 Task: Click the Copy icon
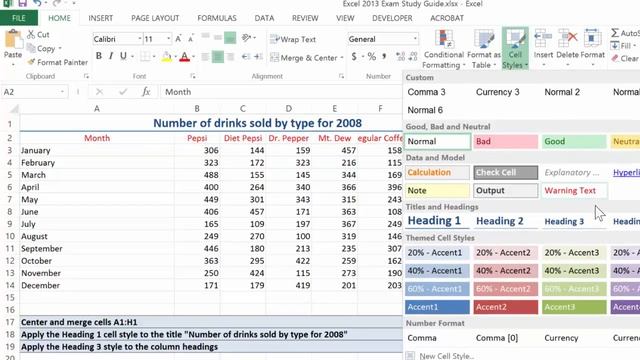(x=31, y=48)
